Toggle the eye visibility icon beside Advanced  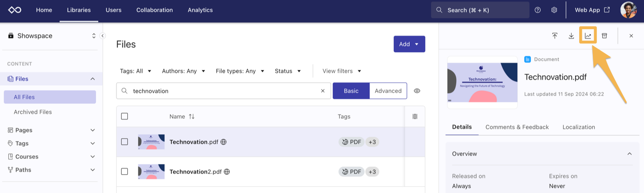(x=417, y=91)
